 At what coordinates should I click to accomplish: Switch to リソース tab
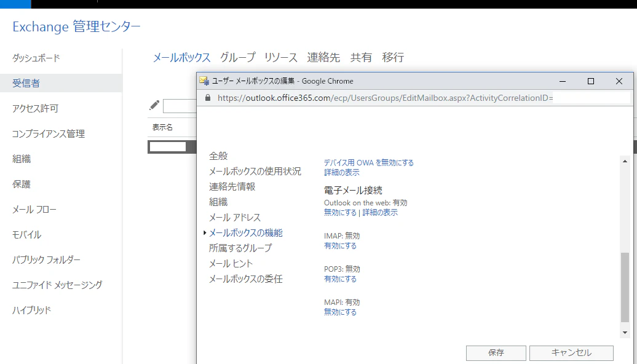click(x=281, y=57)
